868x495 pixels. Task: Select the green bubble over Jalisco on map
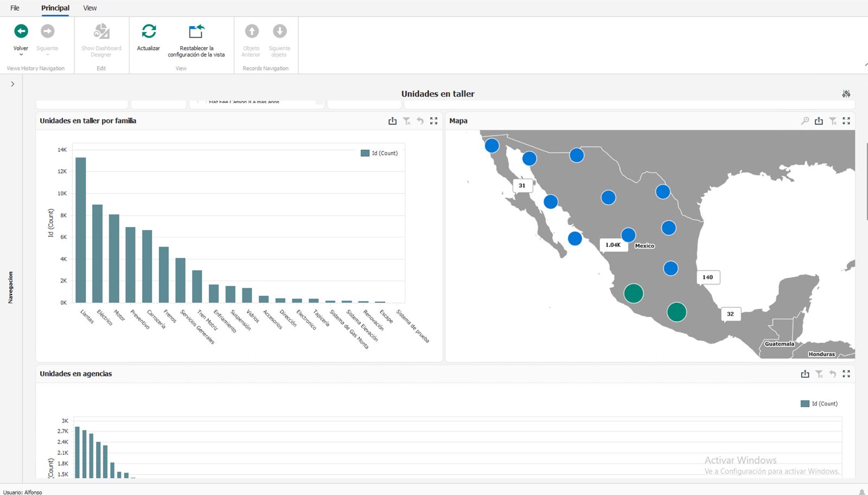(x=634, y=293)
